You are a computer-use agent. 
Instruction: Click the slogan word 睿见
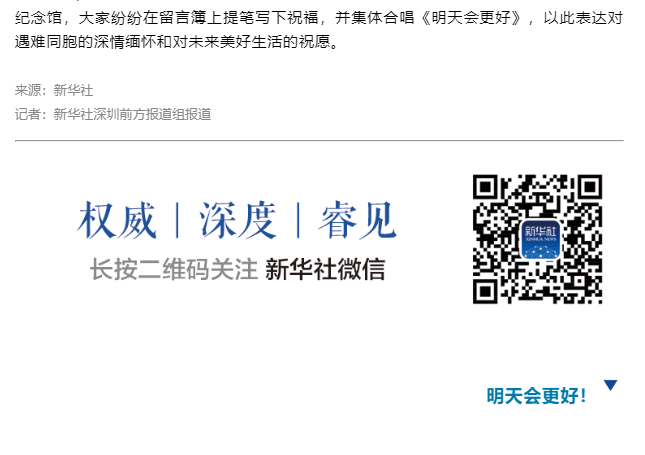click(357, 220)
